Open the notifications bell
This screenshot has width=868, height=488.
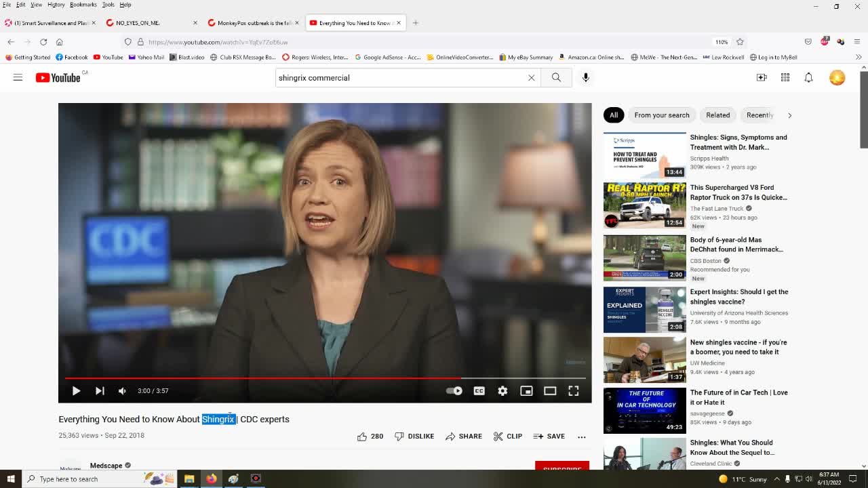tap(808, 78)
